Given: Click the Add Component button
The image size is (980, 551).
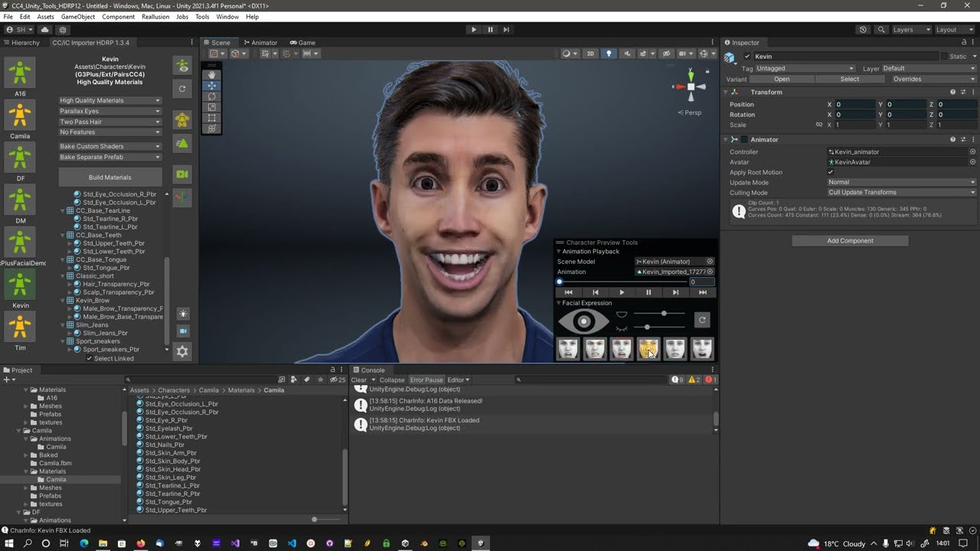Looking at the screenshot, I should coord(850,240).
